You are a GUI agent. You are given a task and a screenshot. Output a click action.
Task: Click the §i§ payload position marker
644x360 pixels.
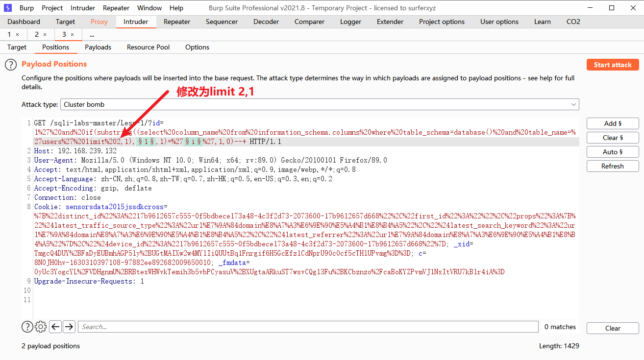[193, 142]
